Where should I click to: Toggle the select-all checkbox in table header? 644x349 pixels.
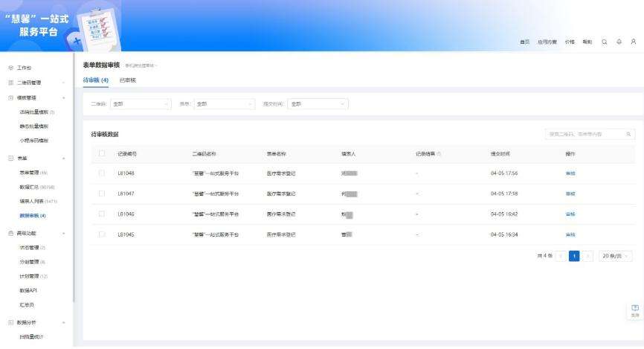pyautogui.click(x=102, y=154)
